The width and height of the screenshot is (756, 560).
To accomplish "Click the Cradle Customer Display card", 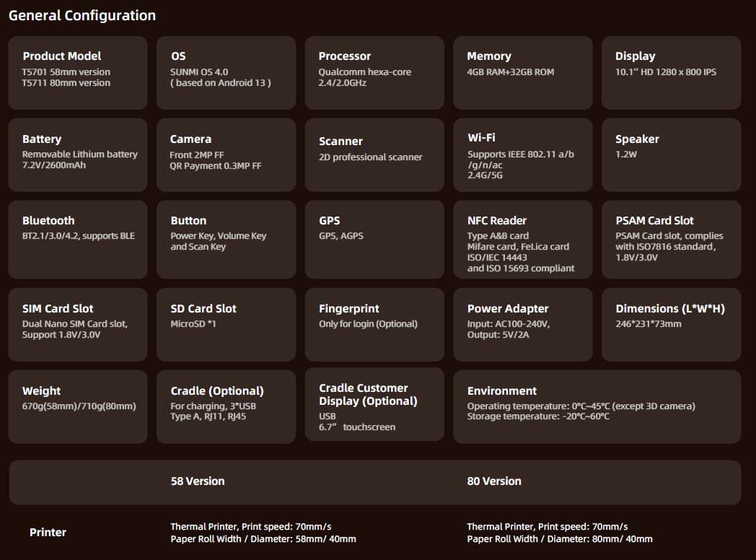I will click(374, 404).
